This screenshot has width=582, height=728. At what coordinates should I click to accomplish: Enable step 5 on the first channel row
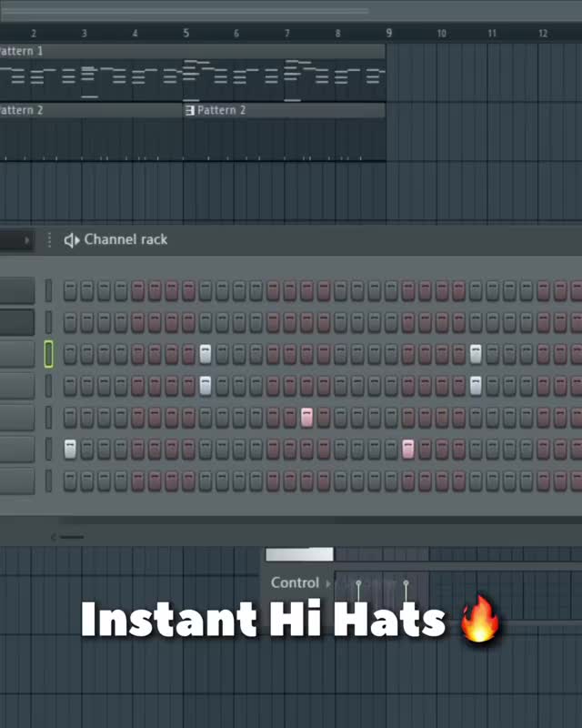tap(138, 290)
